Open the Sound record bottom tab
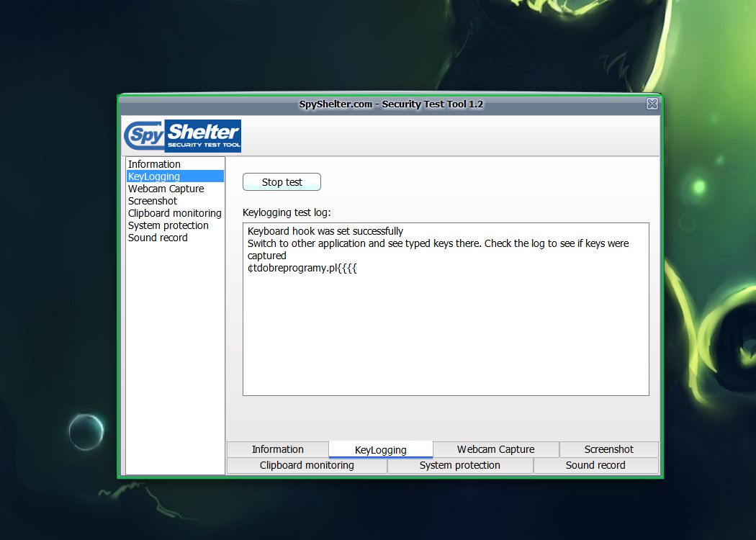This screenshot has height=540, width=756. coord(595,465)
